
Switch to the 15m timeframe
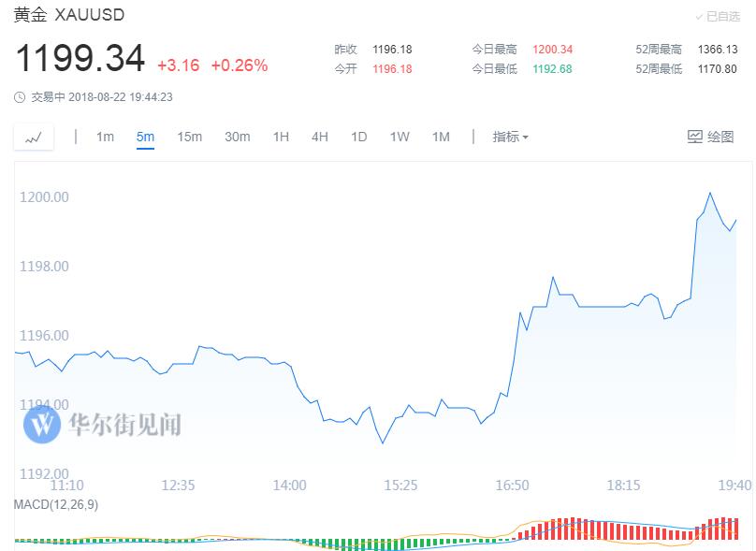coord(190,137)
